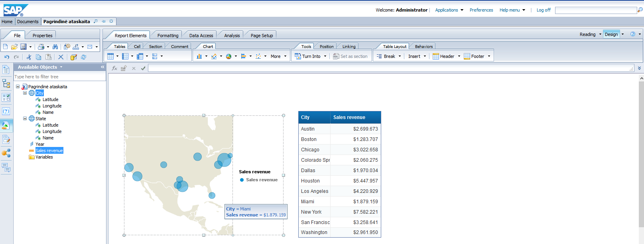Click the Find binoculars icon
The image size is (644, 244).
click(x=55, y=47)
